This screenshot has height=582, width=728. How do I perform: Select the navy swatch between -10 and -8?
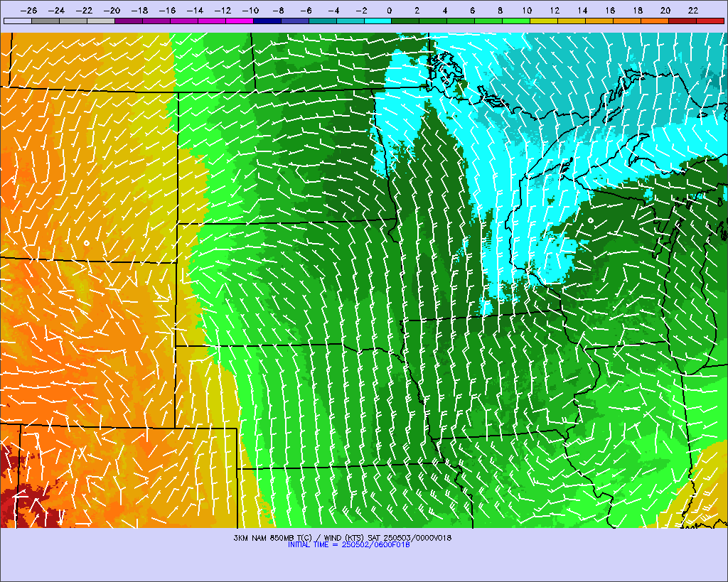tap(267, 21)
